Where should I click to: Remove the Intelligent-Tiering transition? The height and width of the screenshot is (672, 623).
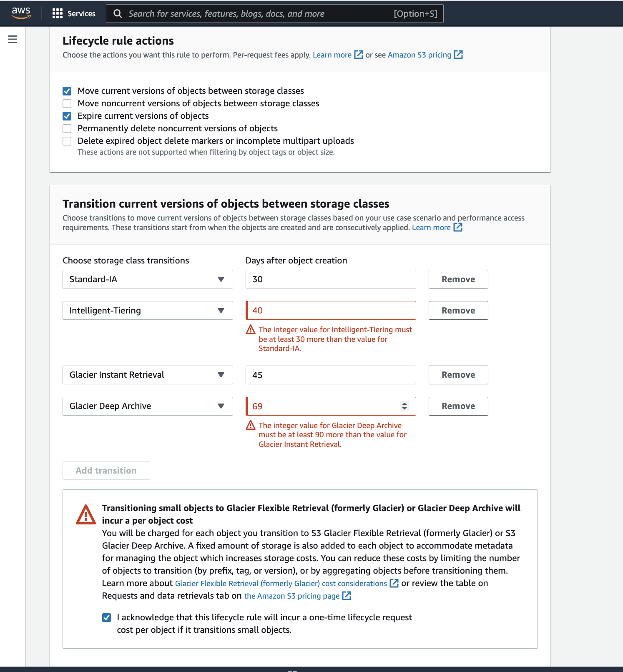click(x=458, y=310)
